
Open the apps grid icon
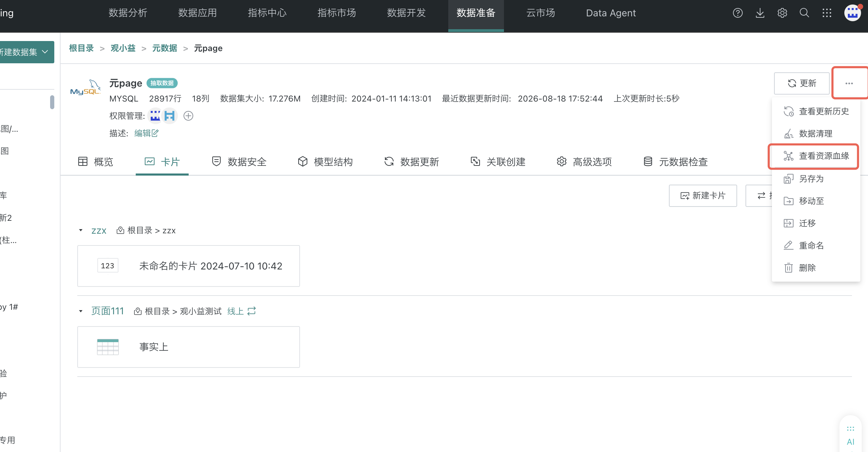tap(827, 13)
